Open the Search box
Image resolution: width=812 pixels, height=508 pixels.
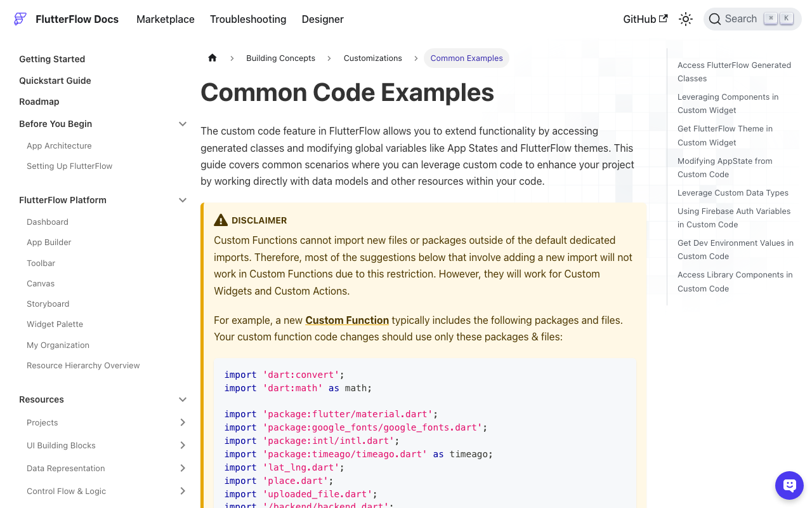pyautogui.click(x=752, y=19)
